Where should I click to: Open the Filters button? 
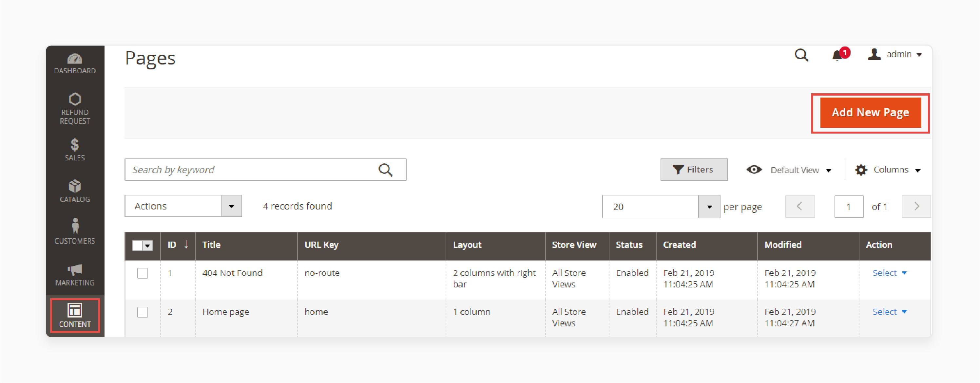[694, 170]
